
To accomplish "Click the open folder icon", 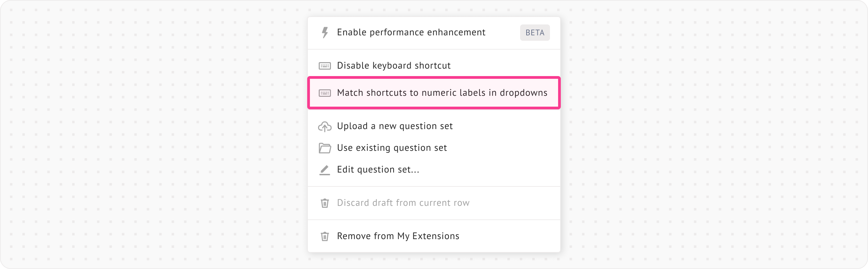I will 325,148.
